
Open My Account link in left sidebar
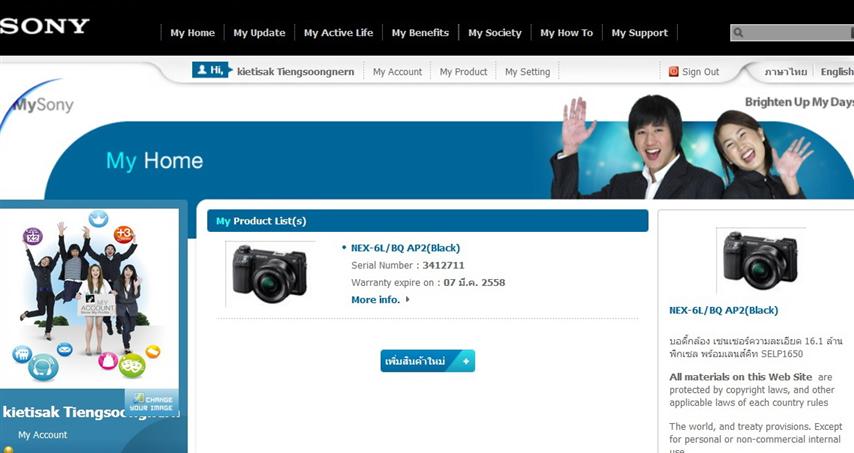click(x=42, y=435)
